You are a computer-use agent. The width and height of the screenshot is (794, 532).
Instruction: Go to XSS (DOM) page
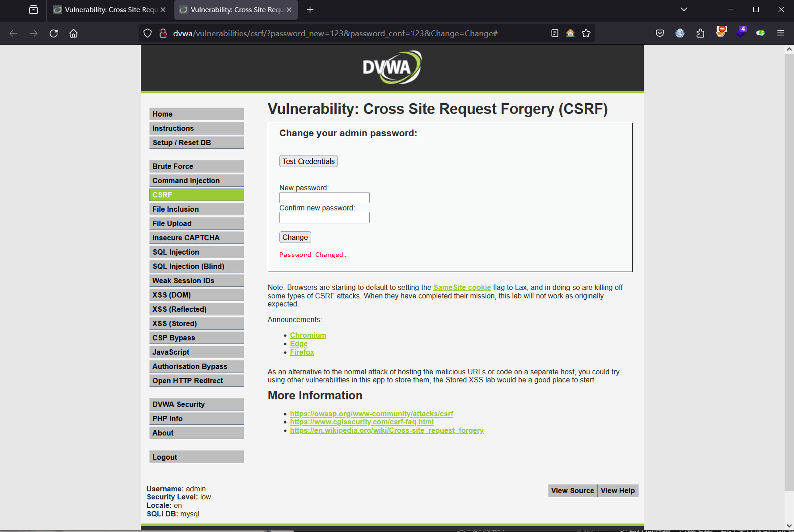coord(197,295)
